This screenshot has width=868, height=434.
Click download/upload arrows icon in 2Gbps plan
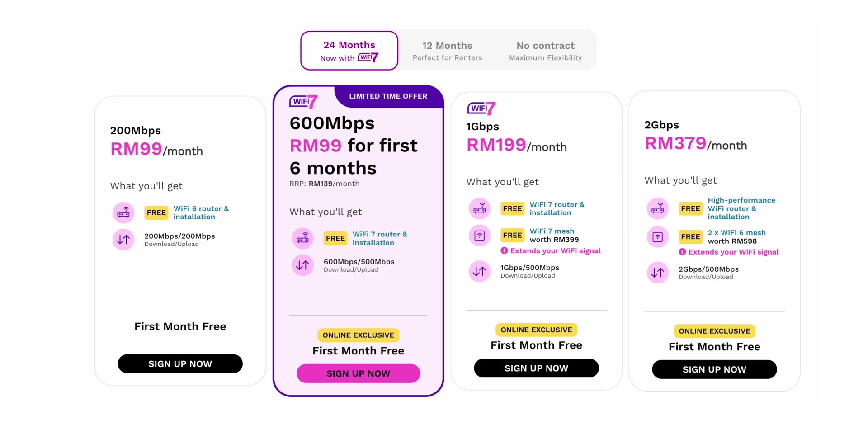tap(658, 273)
